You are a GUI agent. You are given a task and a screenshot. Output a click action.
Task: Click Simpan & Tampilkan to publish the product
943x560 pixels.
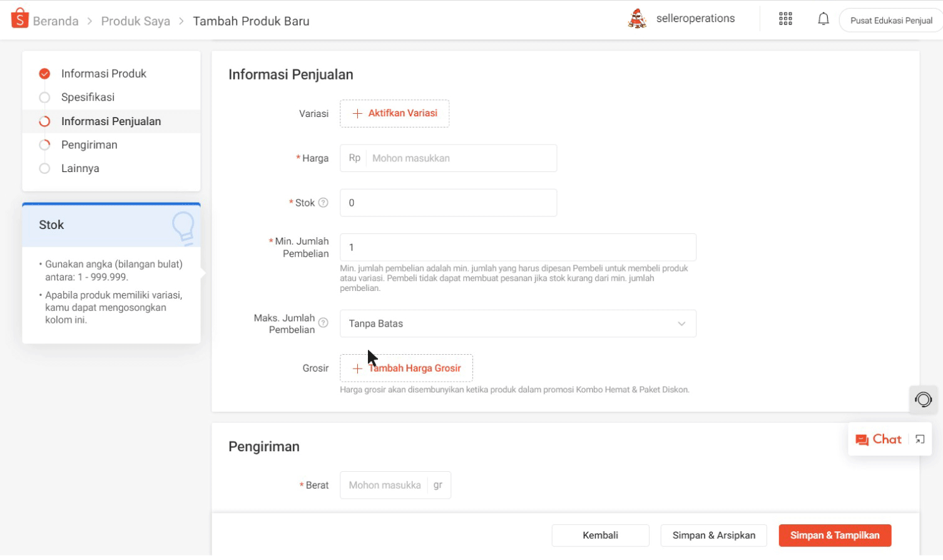(835, 535)
